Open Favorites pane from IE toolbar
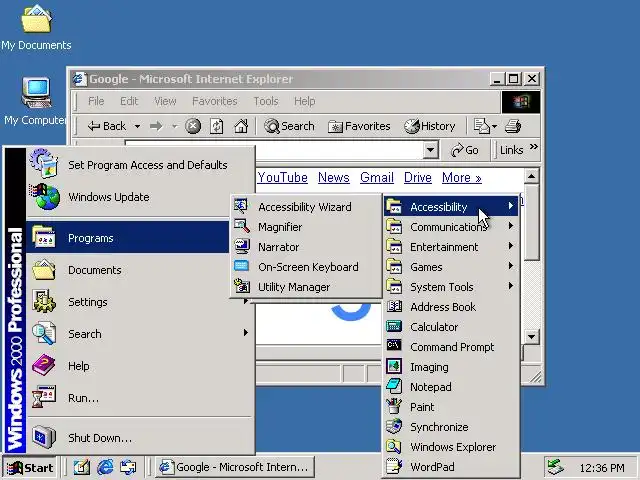This screenshot has width=640, height=480. [x=359, y=126]
